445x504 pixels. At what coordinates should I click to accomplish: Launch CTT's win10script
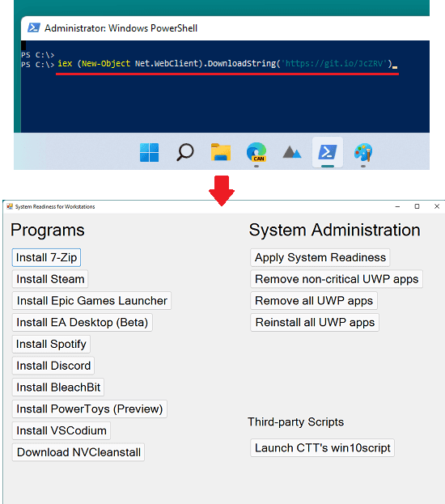tap(323, 447)
